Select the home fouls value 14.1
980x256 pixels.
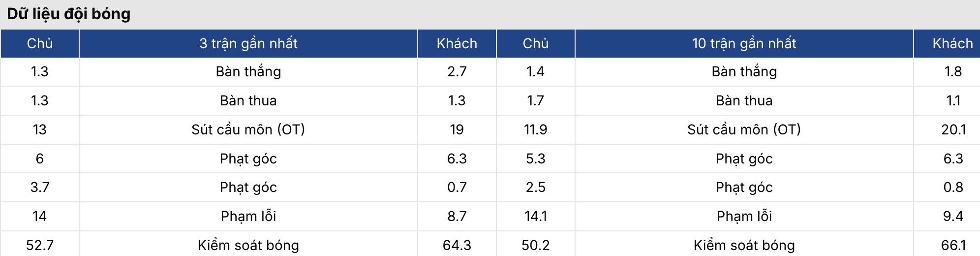[535, 216]
